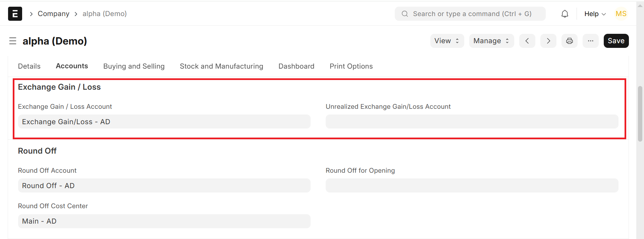
Task: Click the ERPNext home logo icon
Action: [15, 14]
